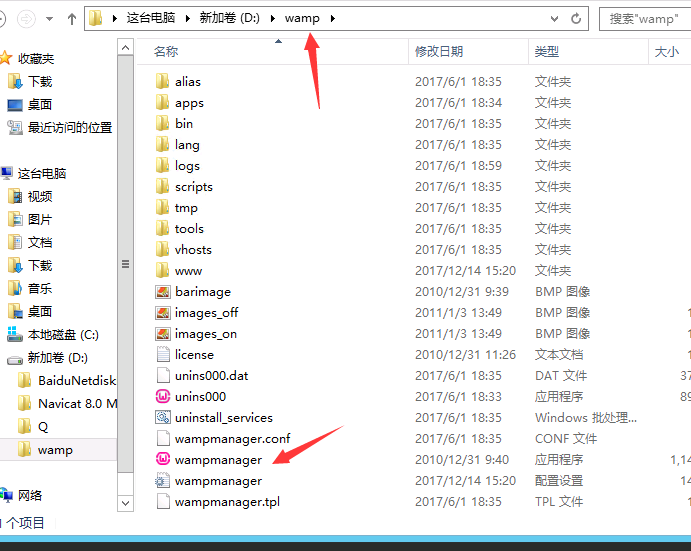Select the wampmanager configuration settings file icon
This screenshot has height=551, width=691.
tap(164, 481)
